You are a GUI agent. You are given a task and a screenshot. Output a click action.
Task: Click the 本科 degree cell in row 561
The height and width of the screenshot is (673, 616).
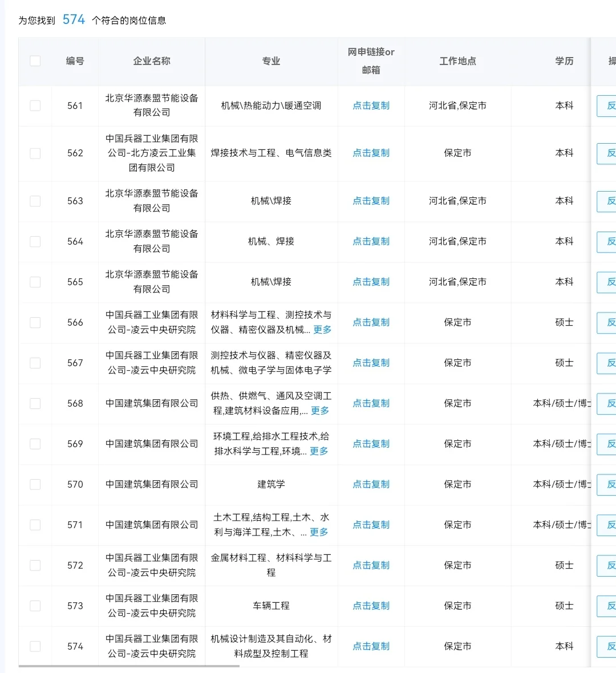(x=564, y=106)
